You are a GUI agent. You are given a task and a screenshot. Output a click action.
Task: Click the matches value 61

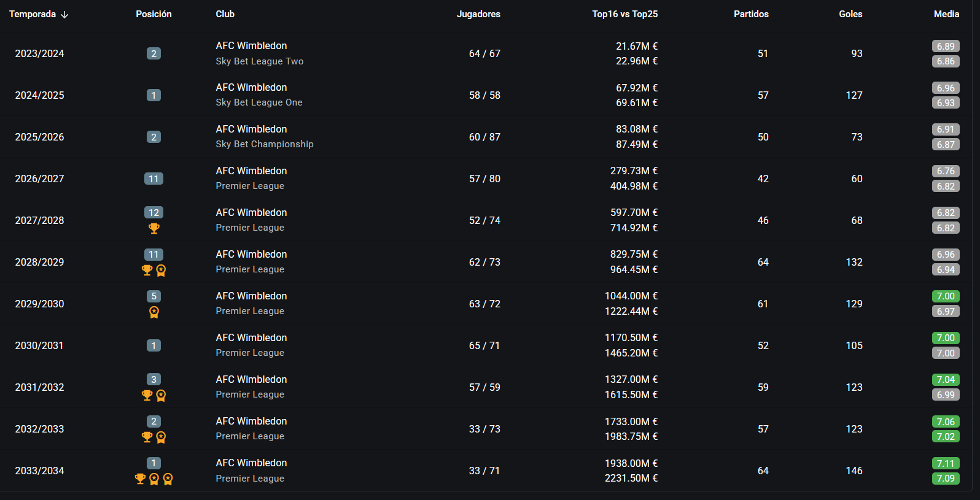click(x=763, y=304)
